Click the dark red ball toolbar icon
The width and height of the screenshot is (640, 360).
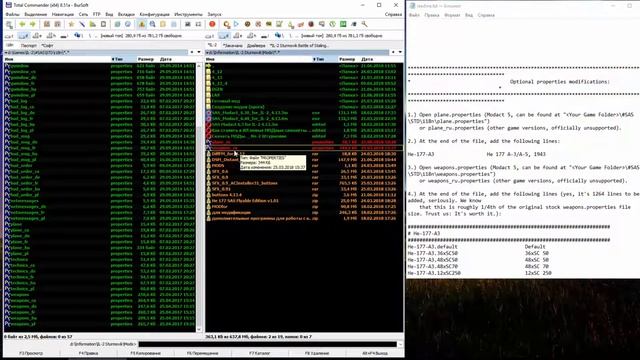point(311,24)
